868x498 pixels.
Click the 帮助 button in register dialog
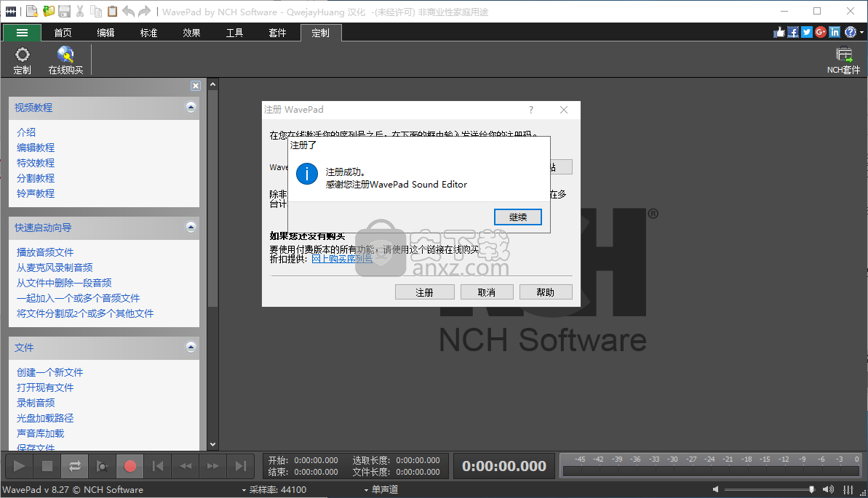[545, 292]
